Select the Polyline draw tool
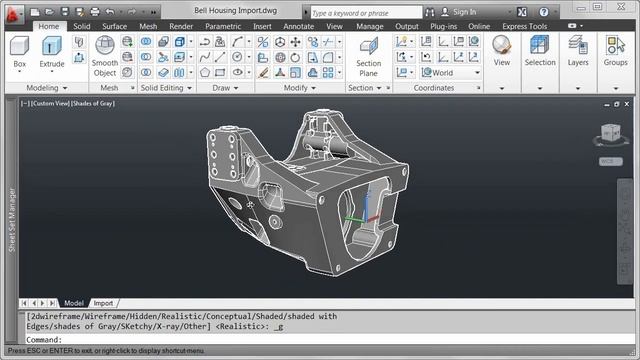640x360 pixels. click(205, 42)
